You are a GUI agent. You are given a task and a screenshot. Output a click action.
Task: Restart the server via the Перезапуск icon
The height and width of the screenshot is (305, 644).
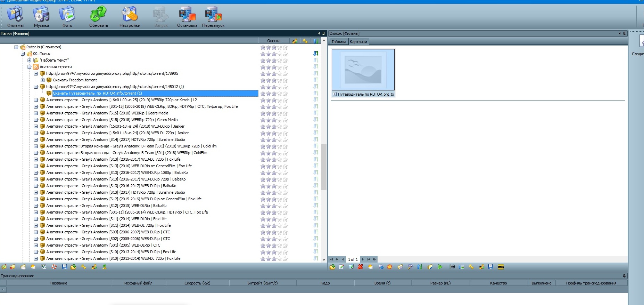pos(213,16)
